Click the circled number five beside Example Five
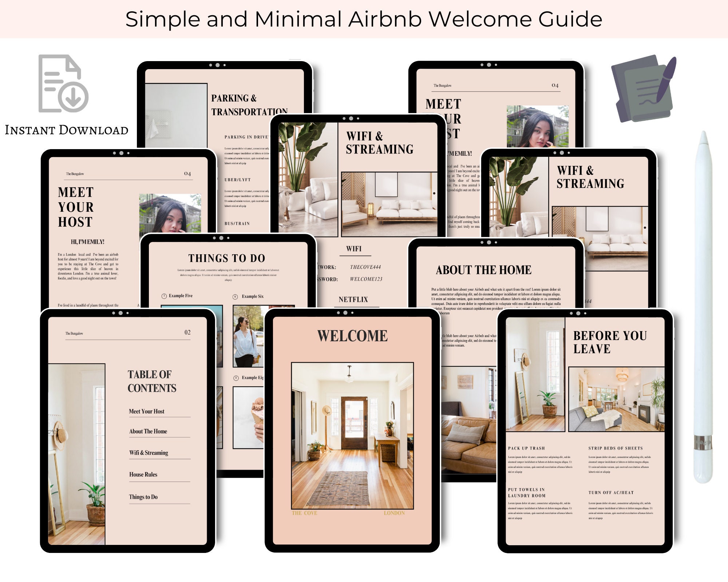 click(x=164, y=295)
